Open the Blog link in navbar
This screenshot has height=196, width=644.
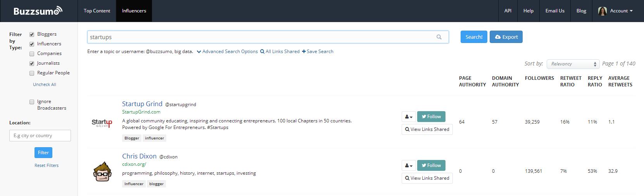coord(581,11)
